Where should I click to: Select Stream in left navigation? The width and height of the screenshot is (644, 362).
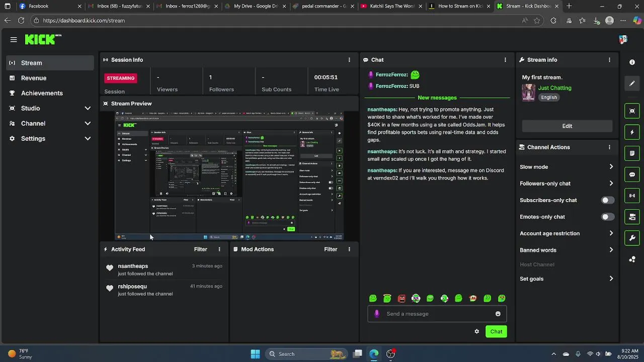(50, 63)
